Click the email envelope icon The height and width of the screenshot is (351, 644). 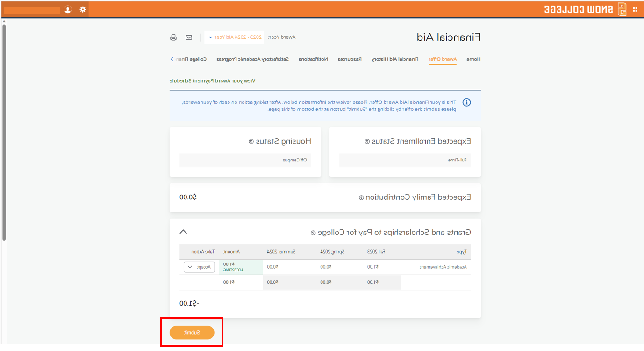189,37
